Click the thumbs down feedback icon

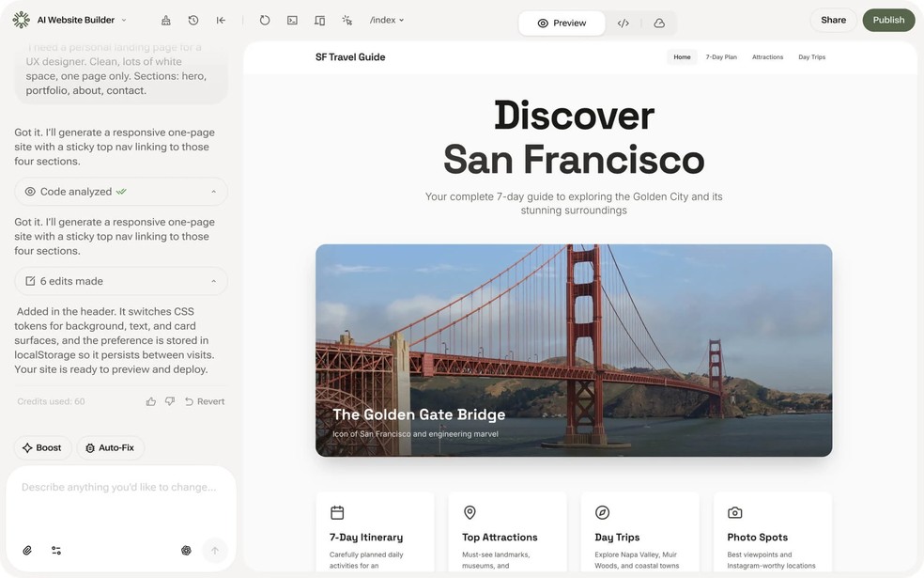click(170, 401)
